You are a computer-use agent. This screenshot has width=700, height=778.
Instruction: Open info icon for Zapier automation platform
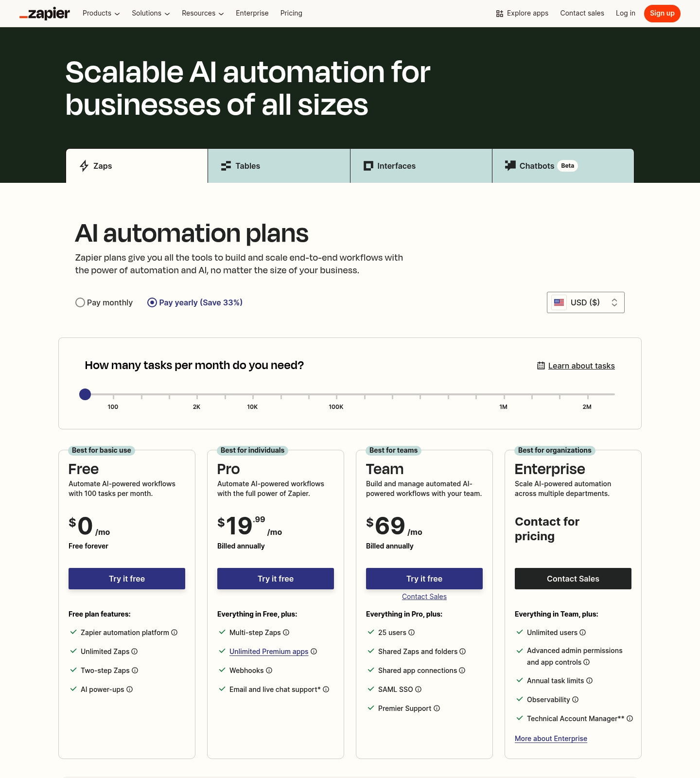(x=175, y=633)
